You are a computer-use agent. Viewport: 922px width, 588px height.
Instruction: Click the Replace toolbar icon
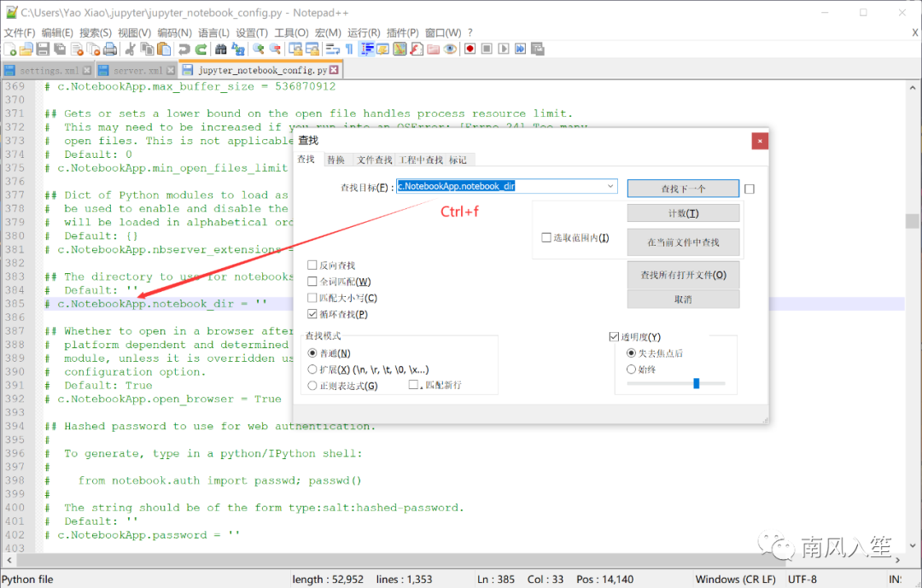tap(238, 49)
